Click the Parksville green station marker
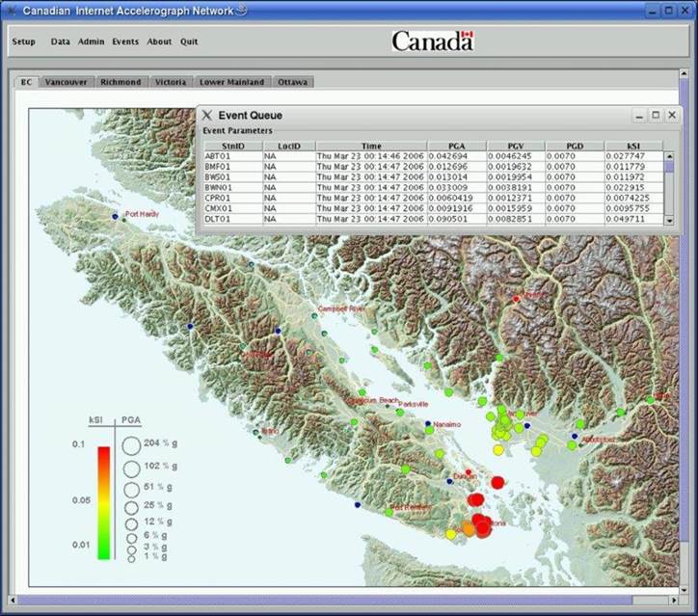Screen dimensions: 698x616 pos(400,413)
